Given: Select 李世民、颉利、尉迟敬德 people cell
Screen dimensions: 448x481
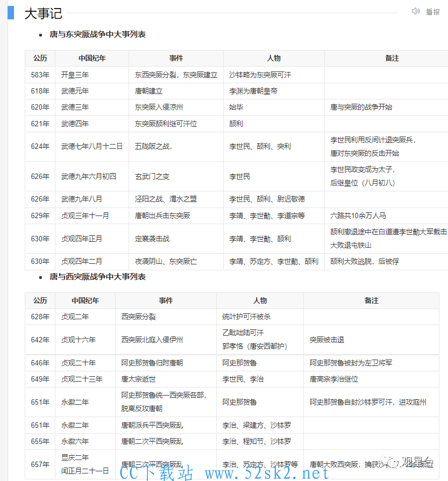Looking at the screenshot, I should [x=274, y=199].
